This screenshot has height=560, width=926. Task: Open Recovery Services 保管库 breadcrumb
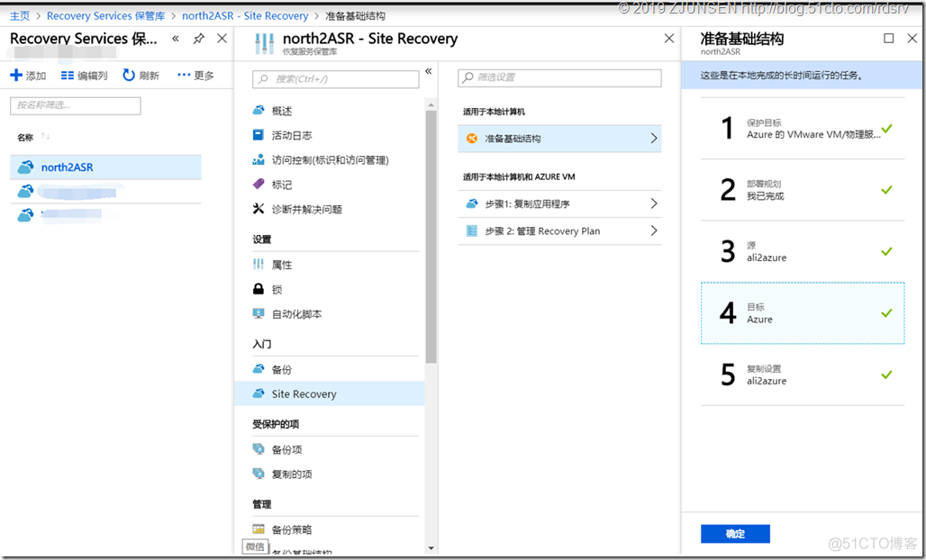click(105, 16)
